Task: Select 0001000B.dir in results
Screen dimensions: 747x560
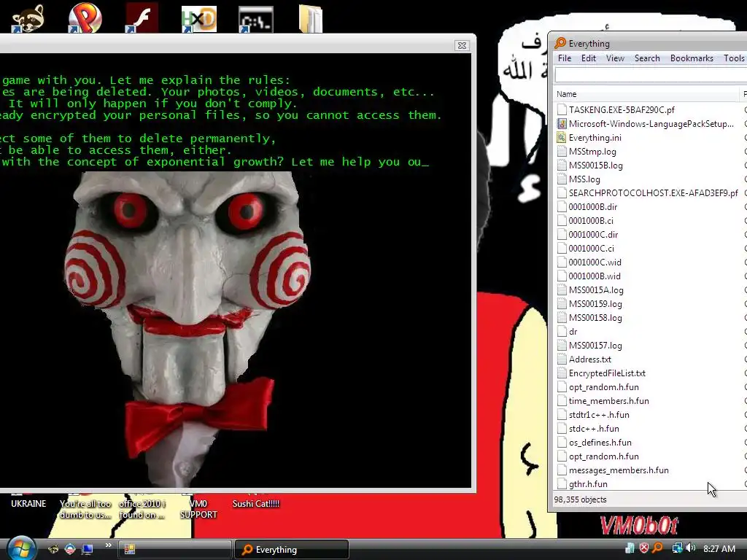Action: pos(592,206)
